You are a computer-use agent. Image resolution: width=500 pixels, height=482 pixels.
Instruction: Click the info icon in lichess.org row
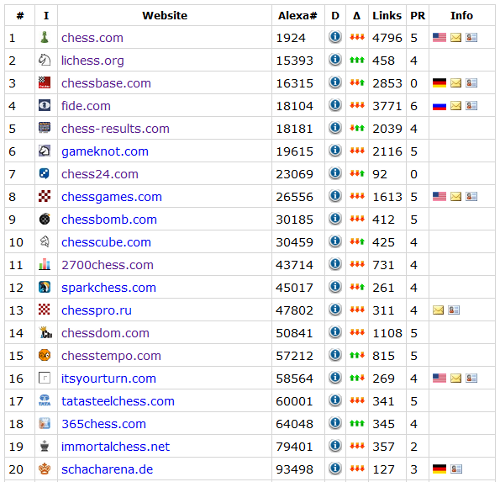point(335,59)
